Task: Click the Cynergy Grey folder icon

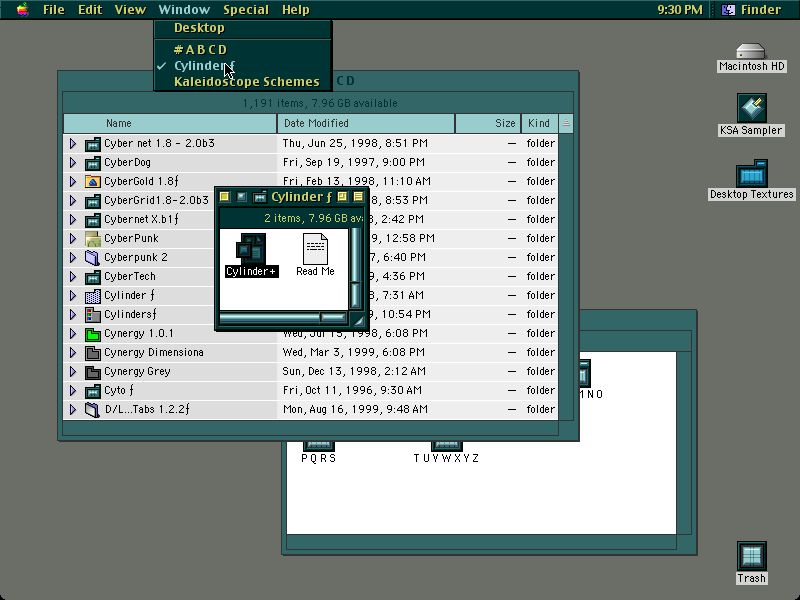Action: click(x=92, y=372)
